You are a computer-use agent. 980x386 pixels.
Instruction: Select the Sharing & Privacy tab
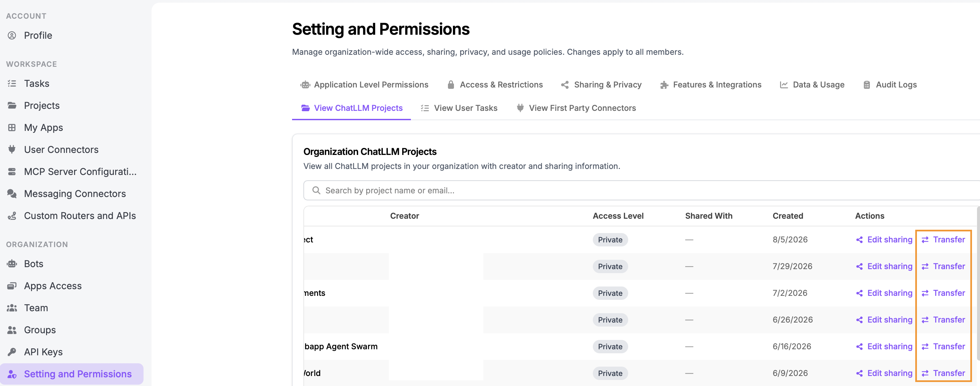[x=601, y=84]
